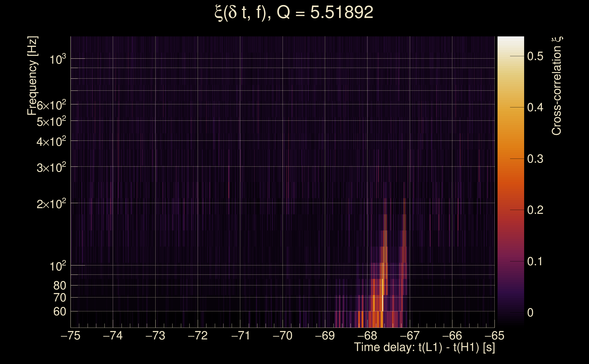This screenshot has width=589, height=364.
Task: Click the -75 label on the time axis
Action: 71,336
